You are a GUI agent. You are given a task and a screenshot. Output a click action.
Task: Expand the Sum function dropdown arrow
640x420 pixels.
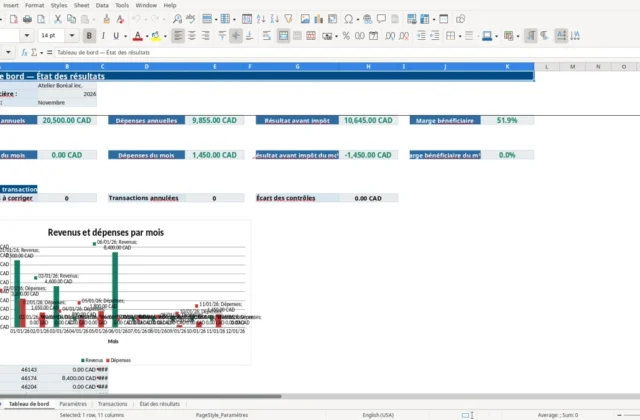(x=42, y=53)
